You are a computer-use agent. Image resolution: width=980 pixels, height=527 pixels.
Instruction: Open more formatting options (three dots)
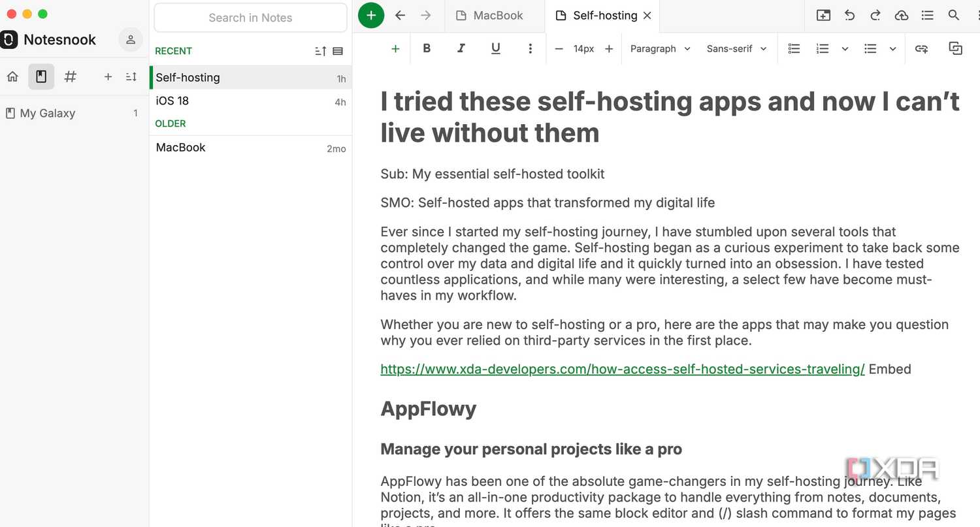(x=531, y=49)
